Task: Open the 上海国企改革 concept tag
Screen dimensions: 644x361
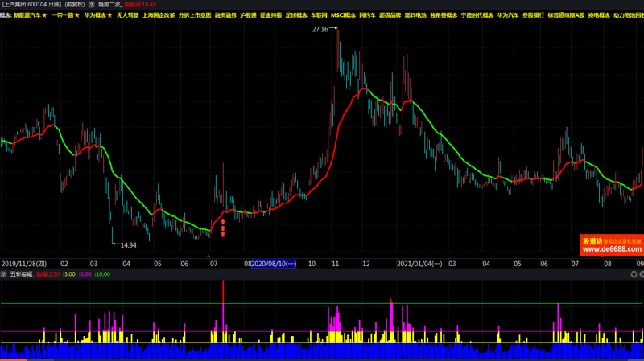Action: 159,15
